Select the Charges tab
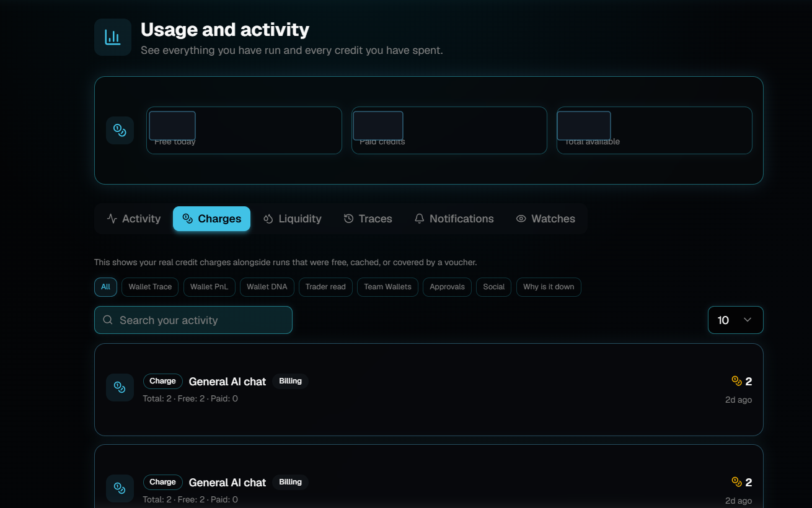The height and width of the screenshot is (508, 812). point(211,219)
